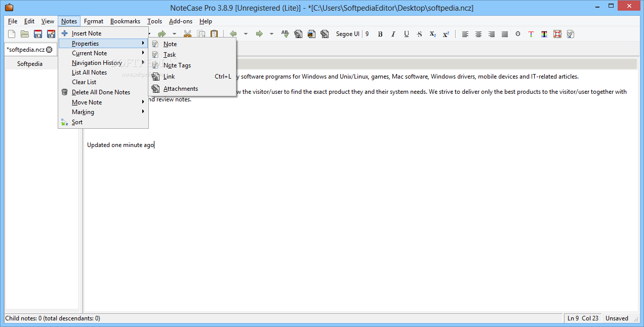Open the Redo history dropdown arrow
The width and height of the screenshot is (644, 327).
coord(175,34)
